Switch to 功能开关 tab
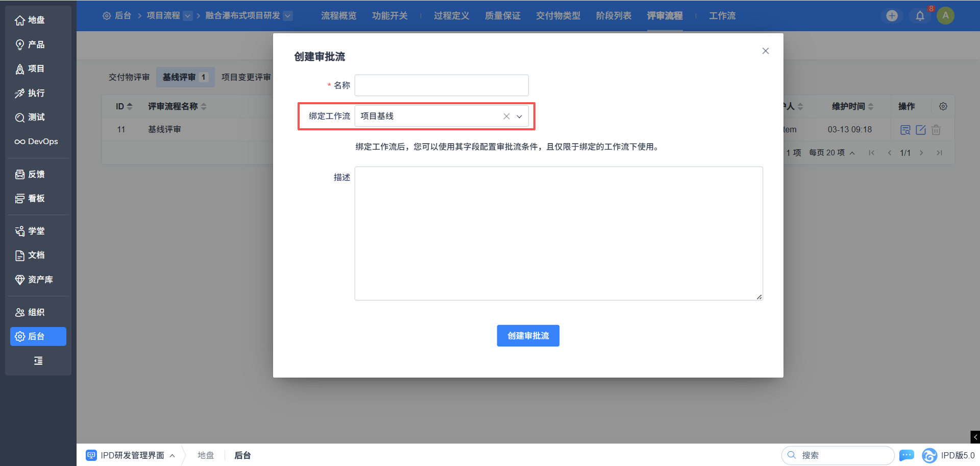 tap(390, 16)
